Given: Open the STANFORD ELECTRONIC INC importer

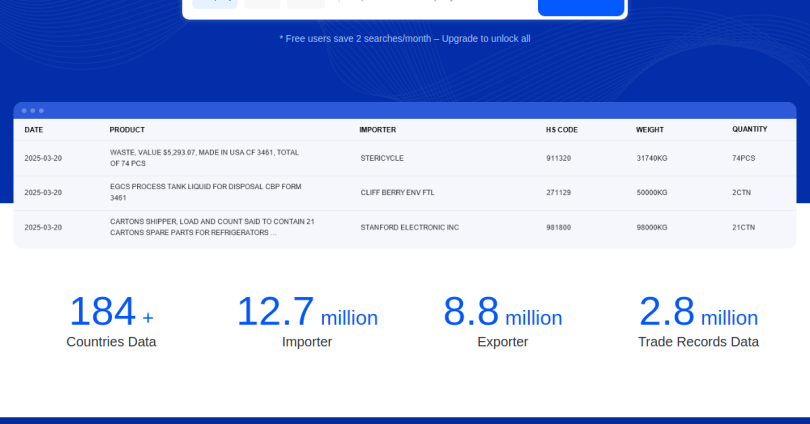Looking at the screenshot, I should click(409, 227).
